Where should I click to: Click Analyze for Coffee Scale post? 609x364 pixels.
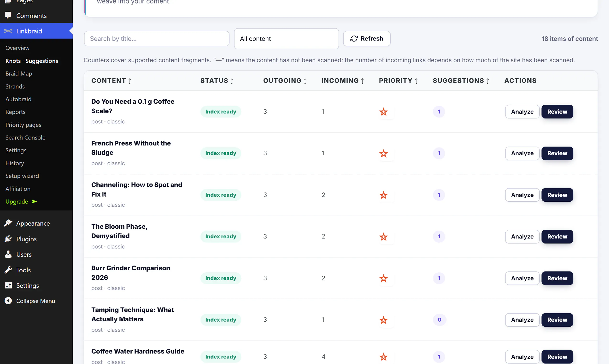coord(522,112)
